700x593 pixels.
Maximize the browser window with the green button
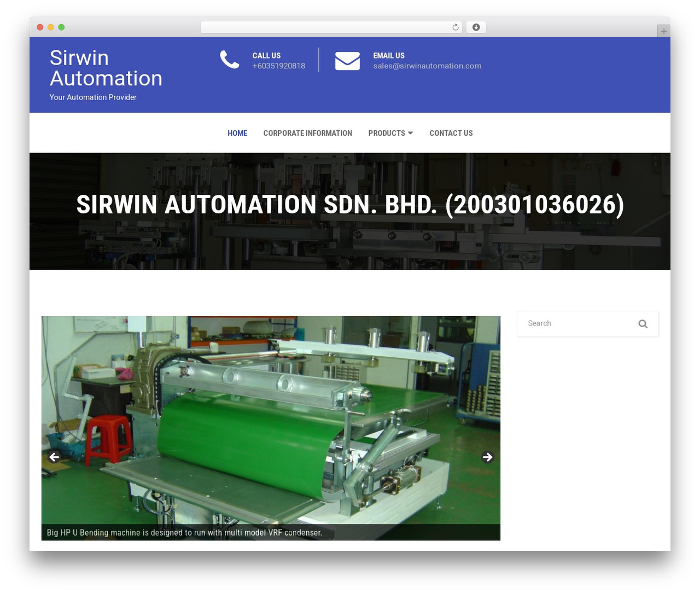61,27
